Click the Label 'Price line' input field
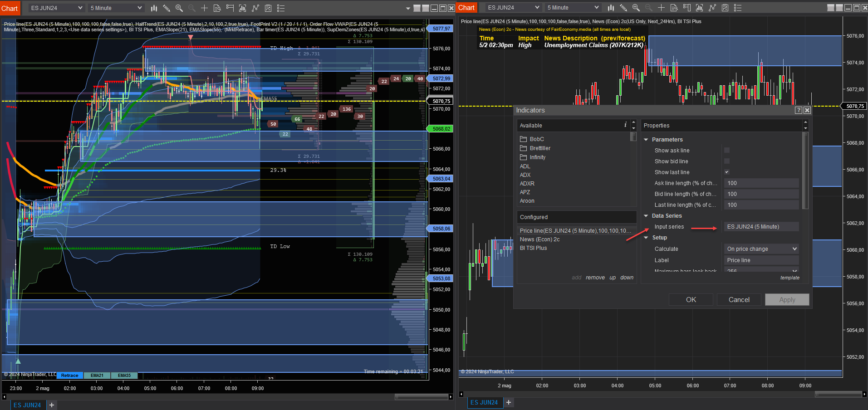 point(761,260)
